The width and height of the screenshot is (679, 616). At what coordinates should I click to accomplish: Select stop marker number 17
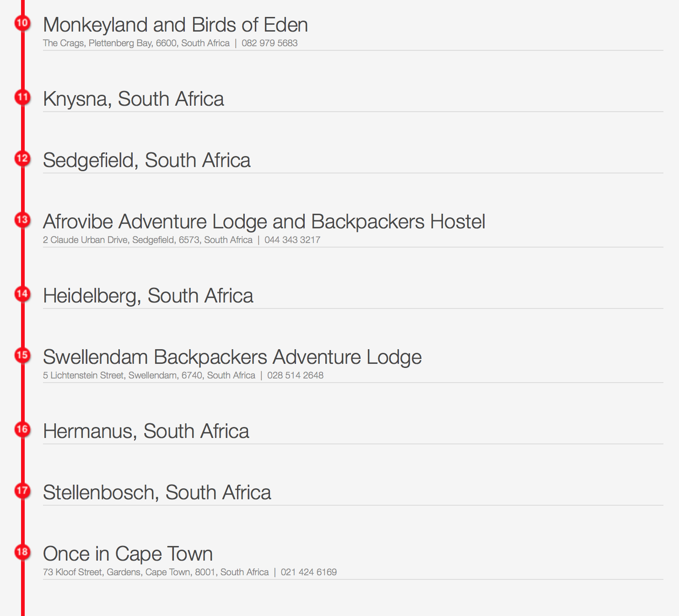(x=22, y=491)
